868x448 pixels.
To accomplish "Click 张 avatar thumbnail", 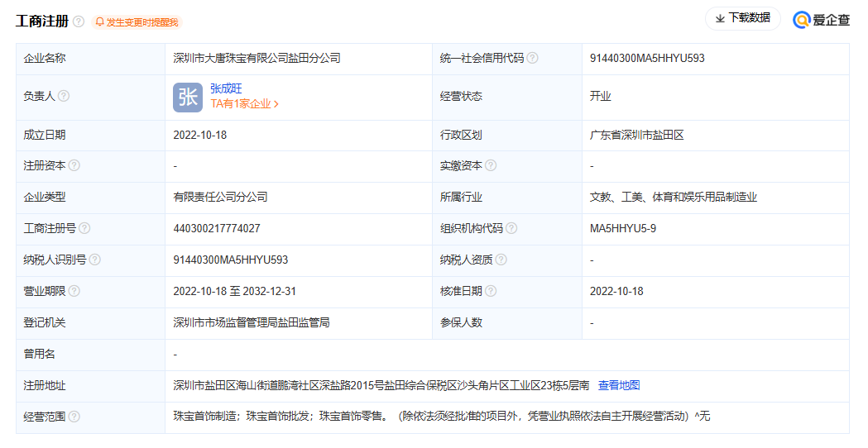I will [x=188, y=98].
